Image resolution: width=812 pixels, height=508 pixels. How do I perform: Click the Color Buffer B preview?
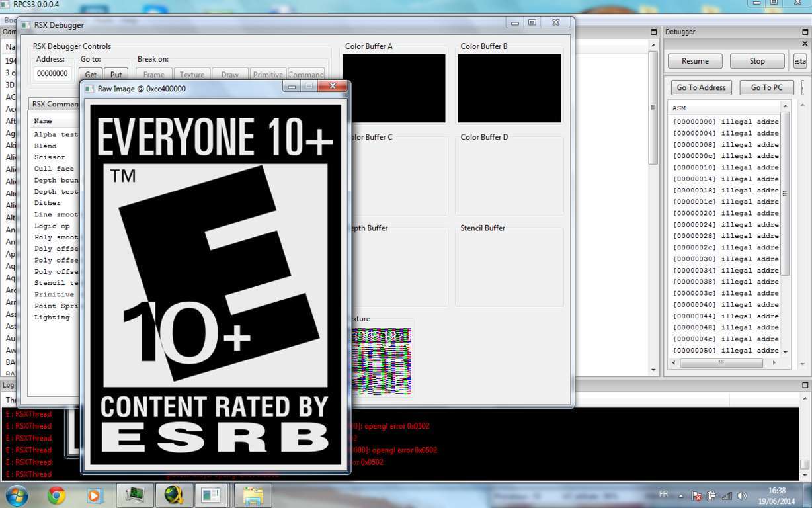click(x=509, y=88)
